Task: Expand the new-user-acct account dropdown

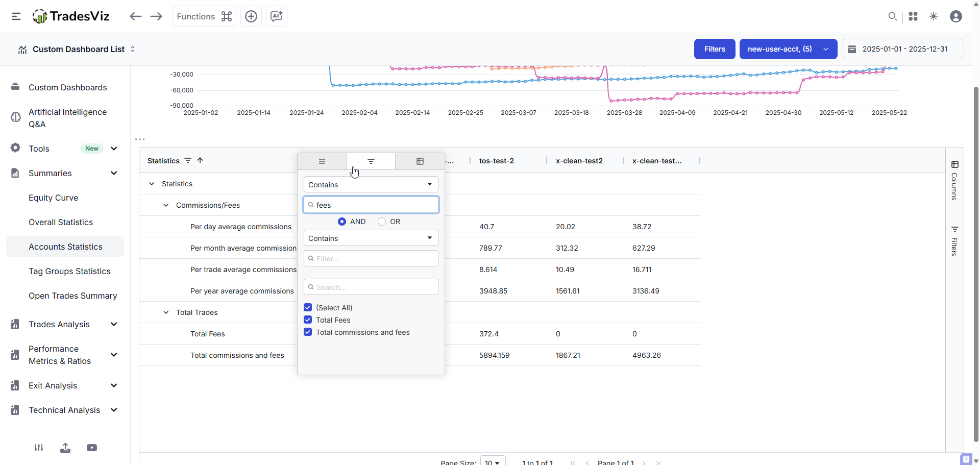Action: pyautogui.click(x=788, y=49)
